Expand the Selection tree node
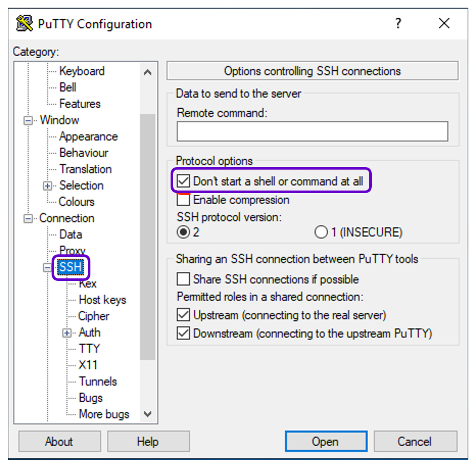 pyautogui.click(x=48, y=186)
